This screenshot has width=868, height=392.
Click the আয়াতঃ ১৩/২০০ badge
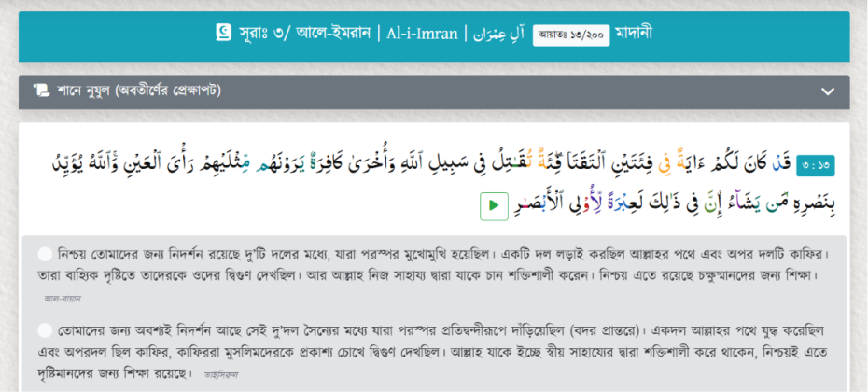tap(571, 35)
